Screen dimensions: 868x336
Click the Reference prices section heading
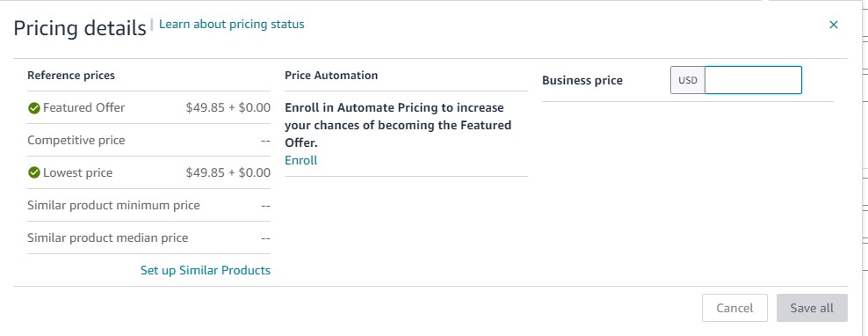click(71, 76)
